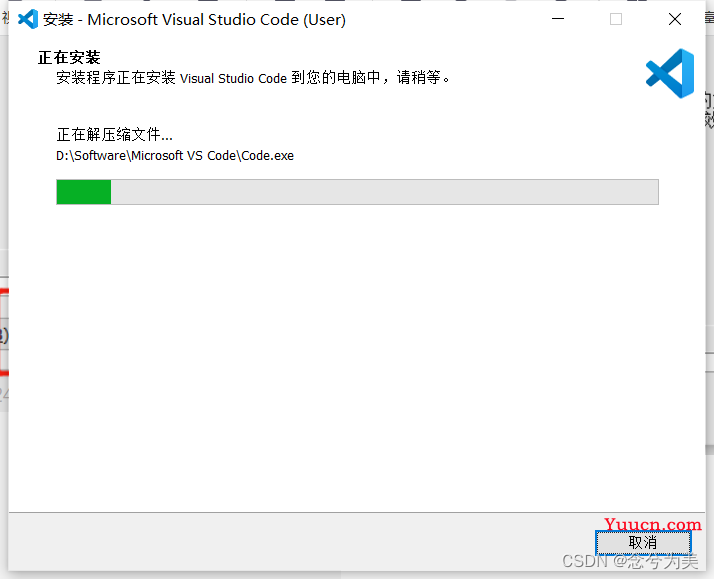
Task: Minimize the installer window
Action: (x=558, y=19)
